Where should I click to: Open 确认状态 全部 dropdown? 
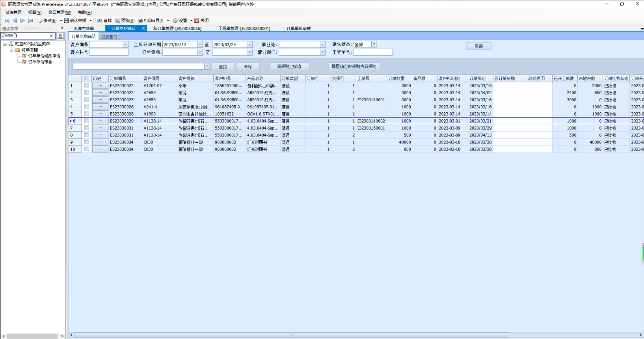(374, 45)
